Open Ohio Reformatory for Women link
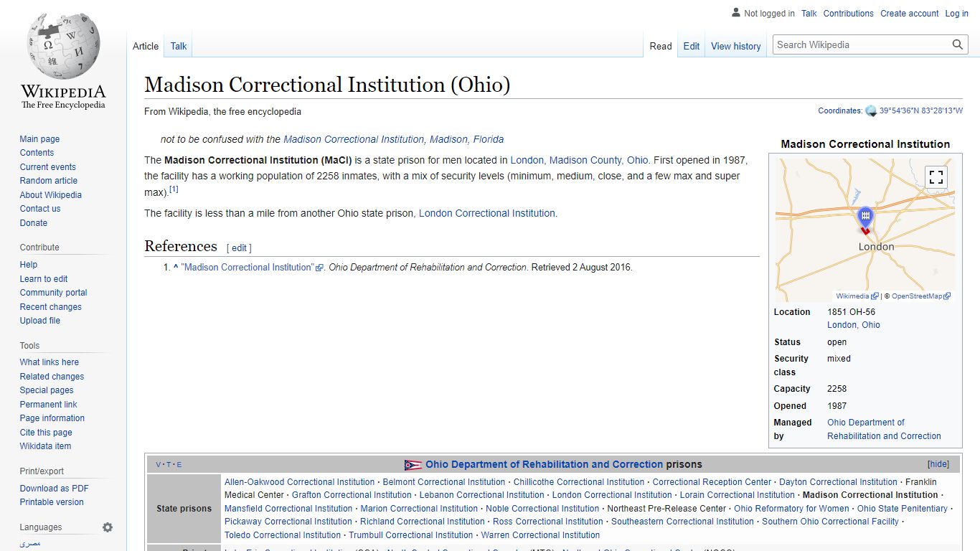This screenshot has width=980, height=551. pos(791,509)
